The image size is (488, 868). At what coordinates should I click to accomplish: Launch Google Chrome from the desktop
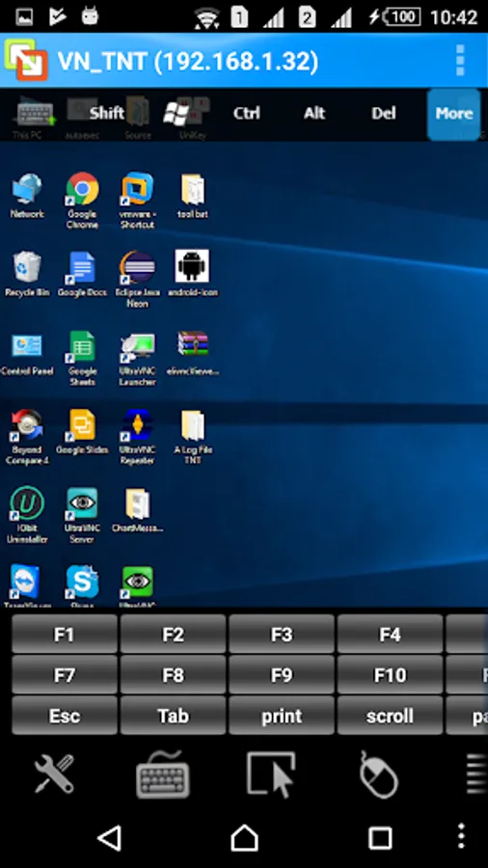coord(82,200)
